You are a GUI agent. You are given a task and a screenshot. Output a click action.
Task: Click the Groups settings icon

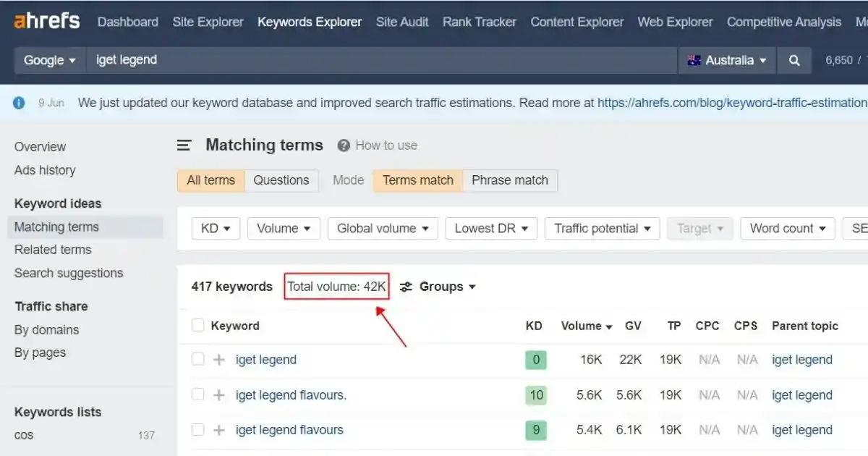[406, 287]
